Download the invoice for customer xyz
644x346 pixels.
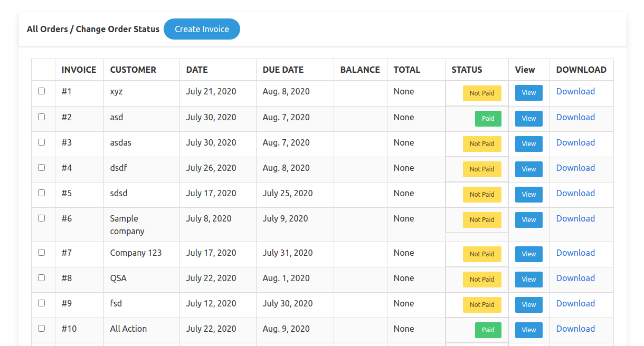[575, 91]
